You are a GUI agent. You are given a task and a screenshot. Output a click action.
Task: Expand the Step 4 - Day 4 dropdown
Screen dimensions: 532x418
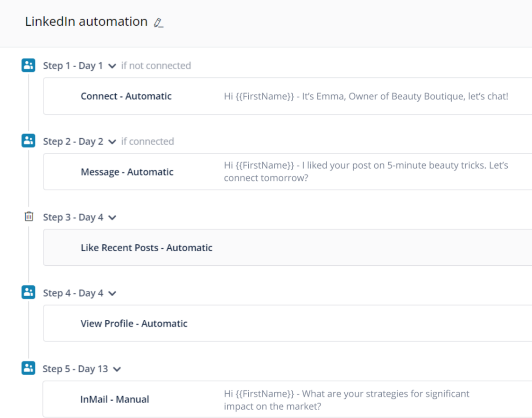pyautogui.click(x=112, y=293)
